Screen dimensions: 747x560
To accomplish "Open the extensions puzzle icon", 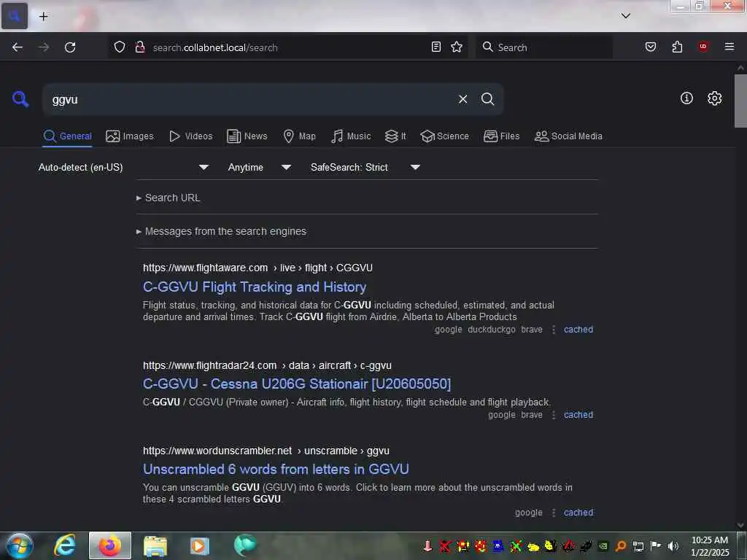I will click(x=677, y=47).
